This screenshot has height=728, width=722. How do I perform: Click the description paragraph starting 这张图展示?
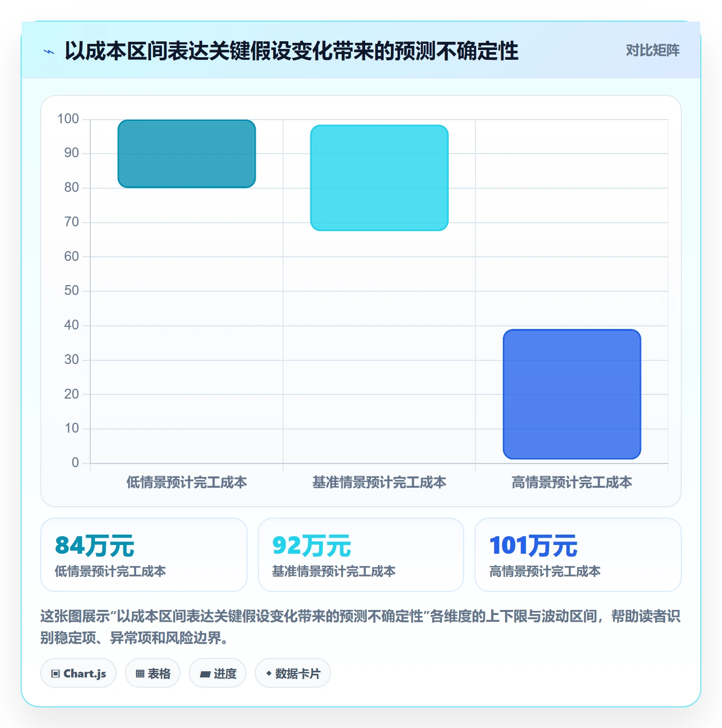pos(360,627)
